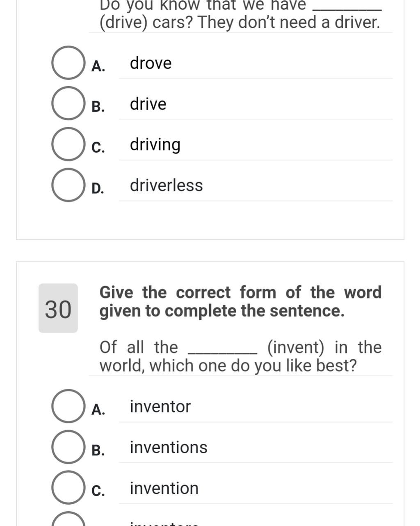
Task: Select the partially visible radio button below "invention"
Action: [x=68, y=521]
